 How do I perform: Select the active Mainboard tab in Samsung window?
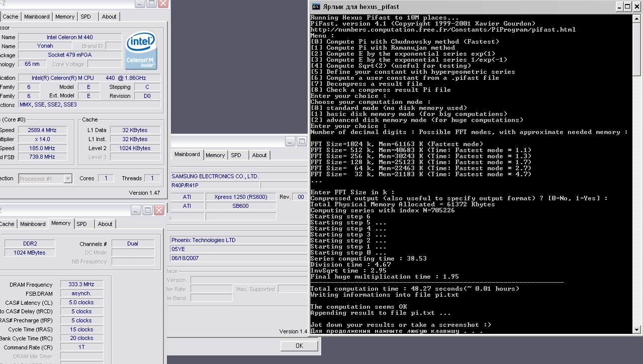(187, 154)
